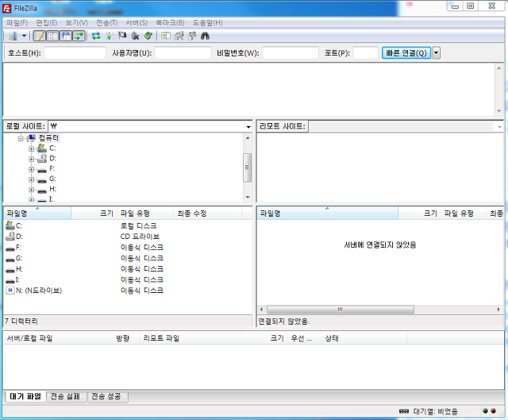The image size is (508, 420).
Task: Open the Site Manager dropdown arrow
Action: [24, 36]
